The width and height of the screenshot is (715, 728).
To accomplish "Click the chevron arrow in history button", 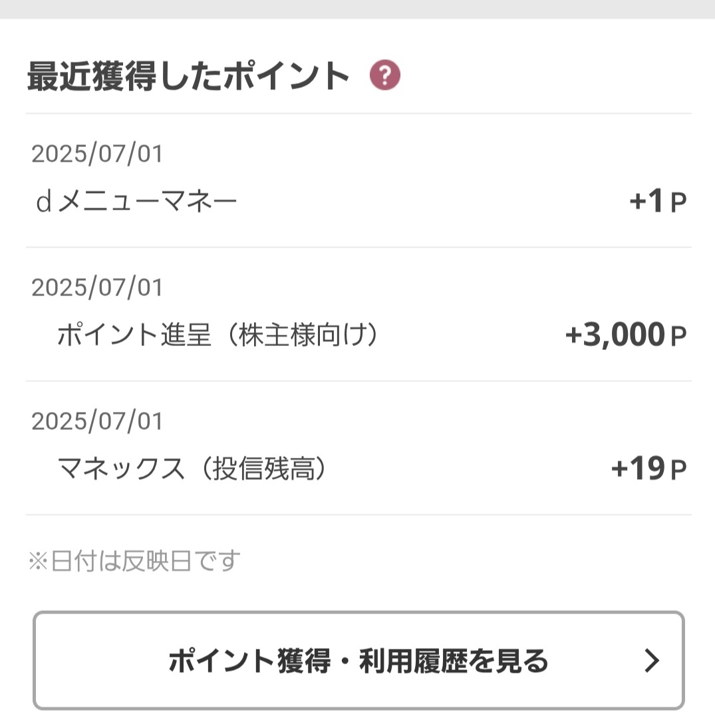I will tap(652, 661).
